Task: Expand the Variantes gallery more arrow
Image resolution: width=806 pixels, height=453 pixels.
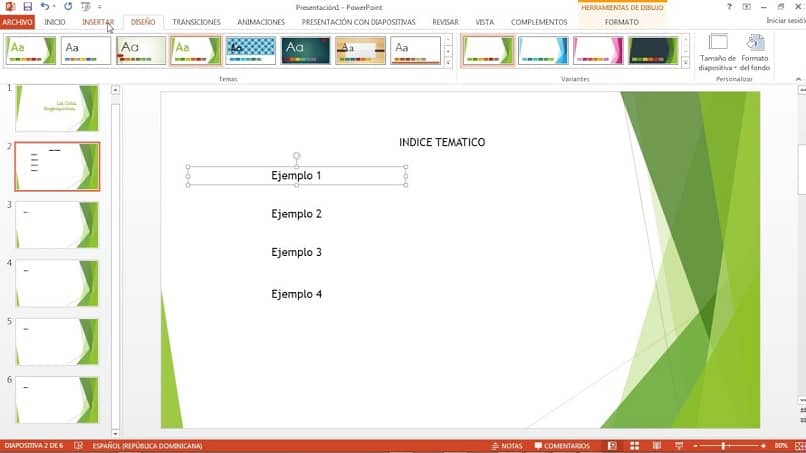Action: point(685,62)
